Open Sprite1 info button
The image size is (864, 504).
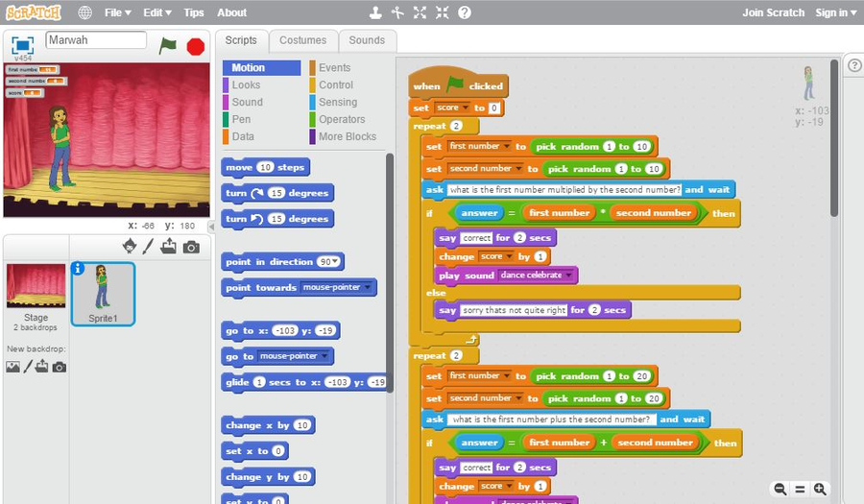pyautogui.click(x=79, y=268)
